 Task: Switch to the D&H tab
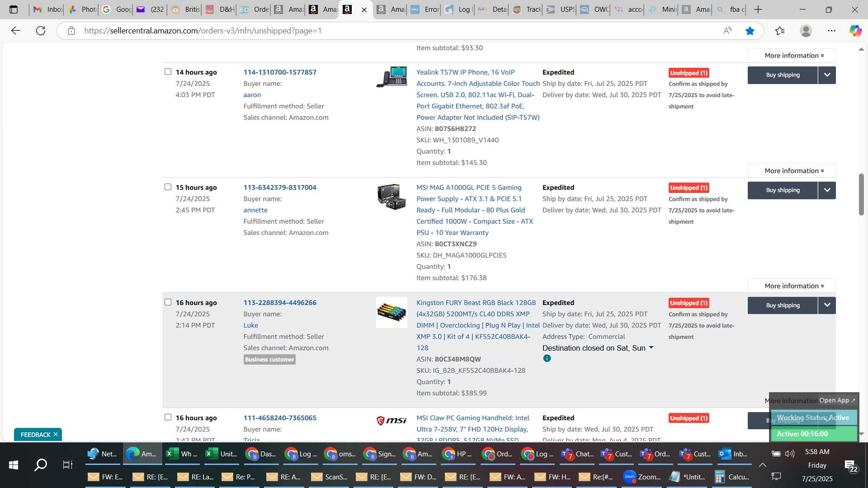point(220,9)
